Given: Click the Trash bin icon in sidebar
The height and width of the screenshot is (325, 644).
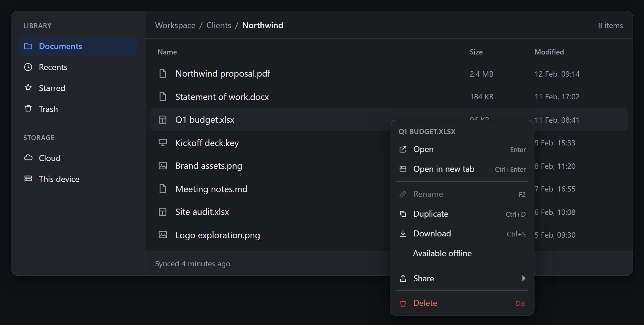Looking at the screenshot, I should (28, 109).
